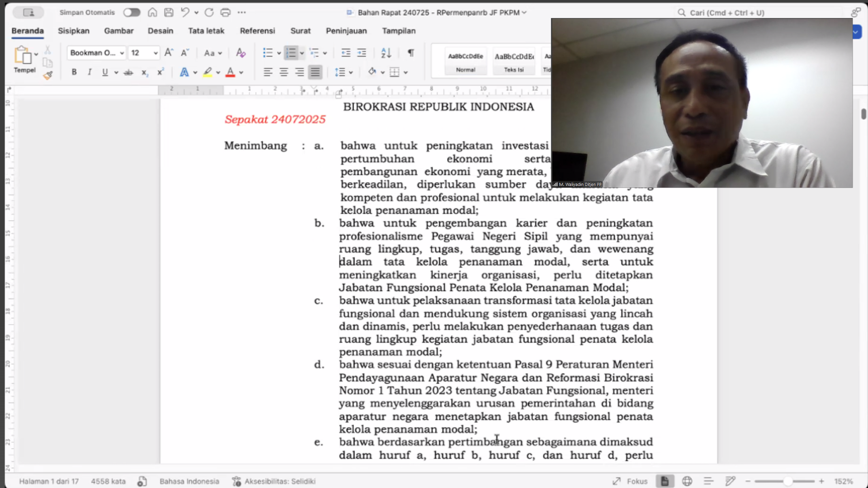Click the Text Effects letter A icon
Viewport: 868px width, 488px height.
point(184,72)
